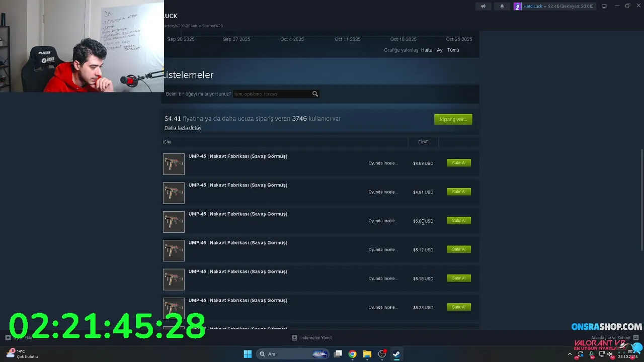Click the Sipariş ver... buy order button
Screen dimensions: 644x362
pos(453,119)
